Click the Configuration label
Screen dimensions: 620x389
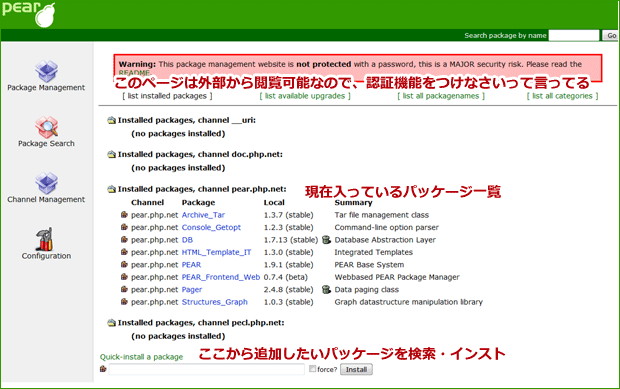46,256
